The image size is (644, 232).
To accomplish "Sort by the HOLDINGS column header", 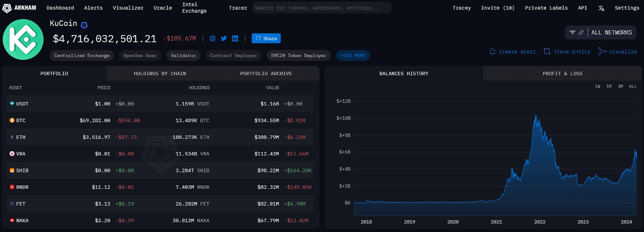I will 199,87.
